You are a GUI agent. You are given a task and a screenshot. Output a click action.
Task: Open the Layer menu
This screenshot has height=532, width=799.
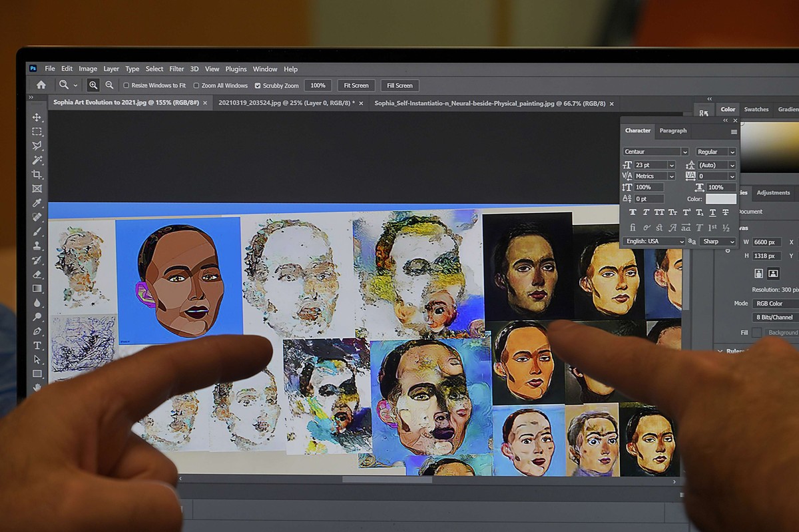[x=111, y=69]
